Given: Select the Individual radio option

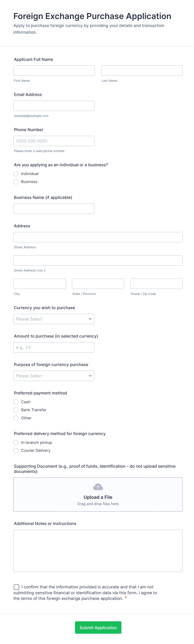Looking at the screenshot, I should click(16, 174).
